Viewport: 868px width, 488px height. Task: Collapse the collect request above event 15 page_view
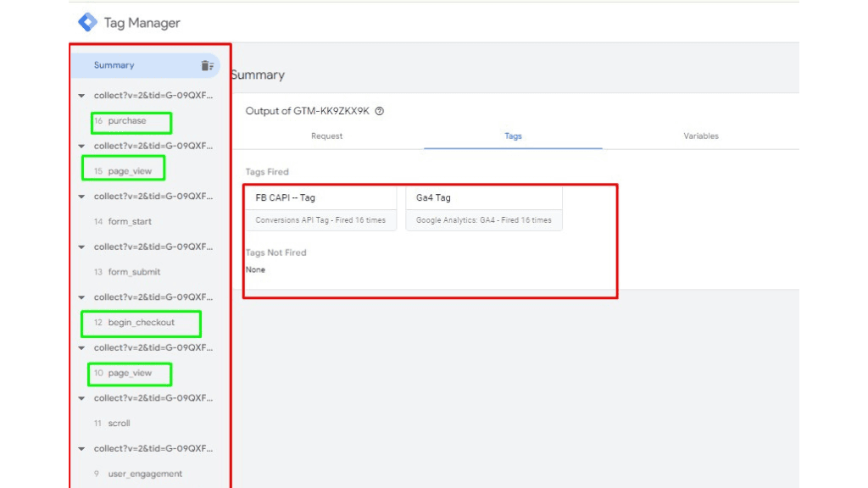(81, 146)
